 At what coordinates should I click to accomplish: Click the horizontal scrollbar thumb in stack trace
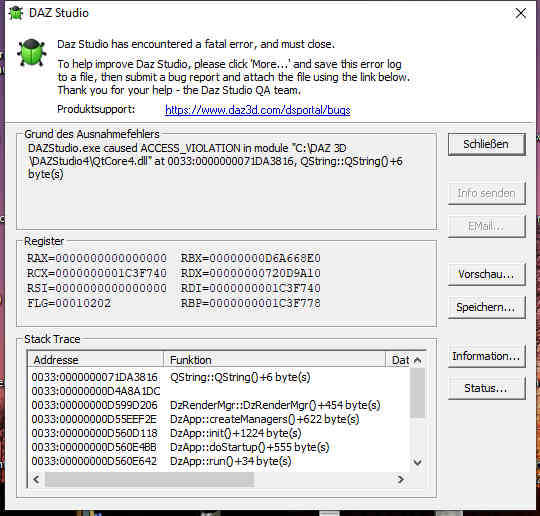149,479
